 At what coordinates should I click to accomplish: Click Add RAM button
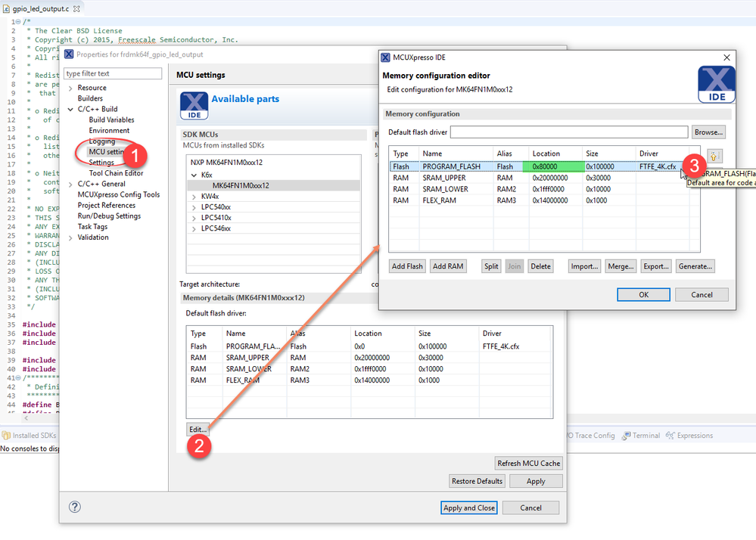pos(448,266)
